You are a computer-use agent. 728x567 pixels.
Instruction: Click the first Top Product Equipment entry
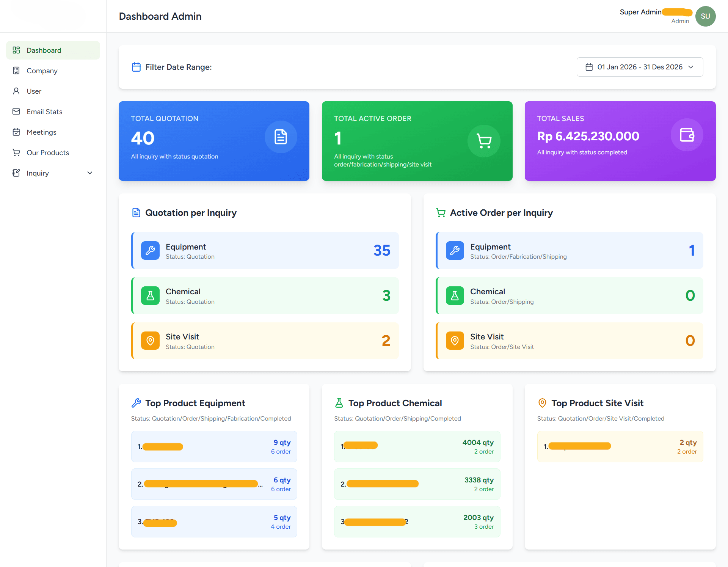(214, 446)
